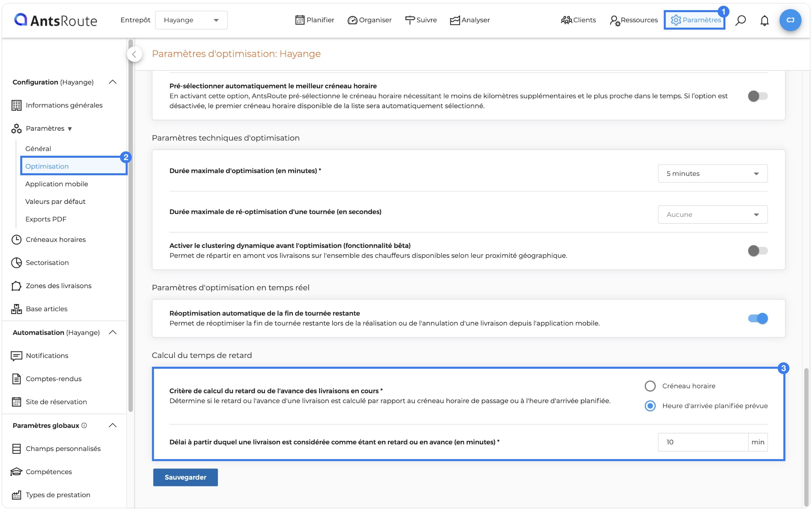Click the Suivre signpost icon
Viewport: 812px width, 511px height.
click(409, 20)
